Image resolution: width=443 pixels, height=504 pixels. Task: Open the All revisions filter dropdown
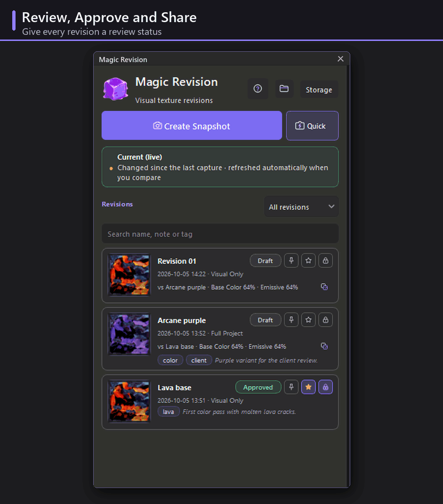pyautogui.click(x=301, y=207)
